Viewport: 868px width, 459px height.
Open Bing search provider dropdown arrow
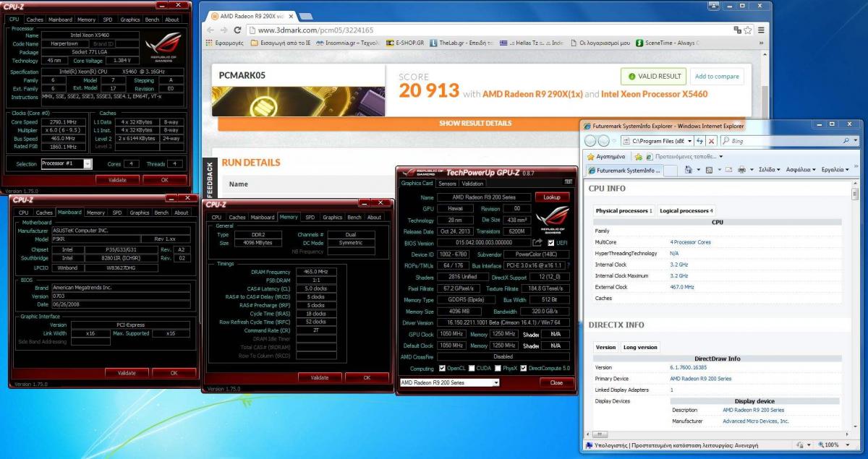(856, 141)
